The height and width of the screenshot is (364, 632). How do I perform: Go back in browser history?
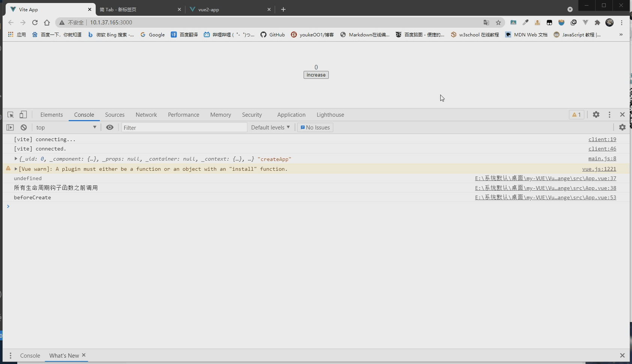click(11, 23)
